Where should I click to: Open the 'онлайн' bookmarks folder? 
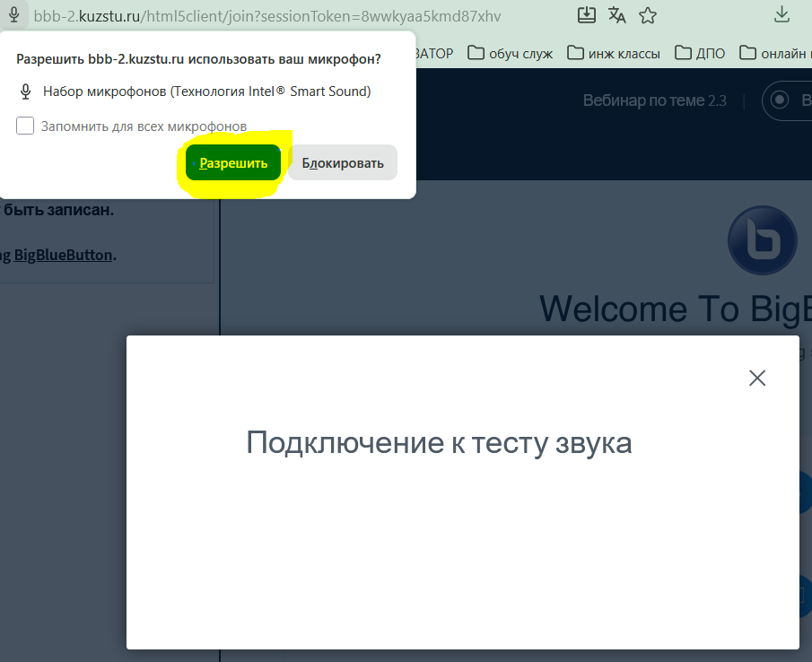pyautogui.click(x=775, y=53)
